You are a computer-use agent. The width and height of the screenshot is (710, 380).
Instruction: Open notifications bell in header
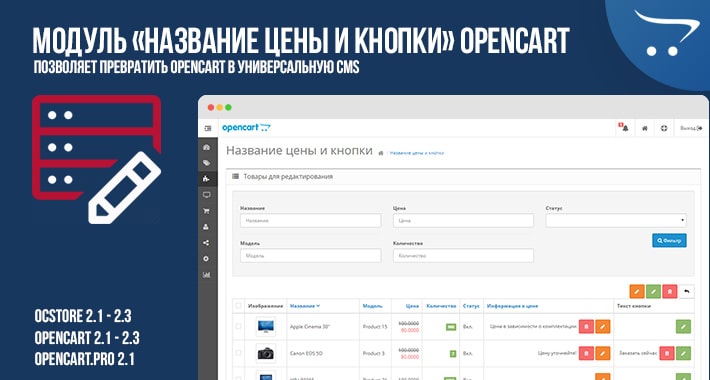[625, 128]
